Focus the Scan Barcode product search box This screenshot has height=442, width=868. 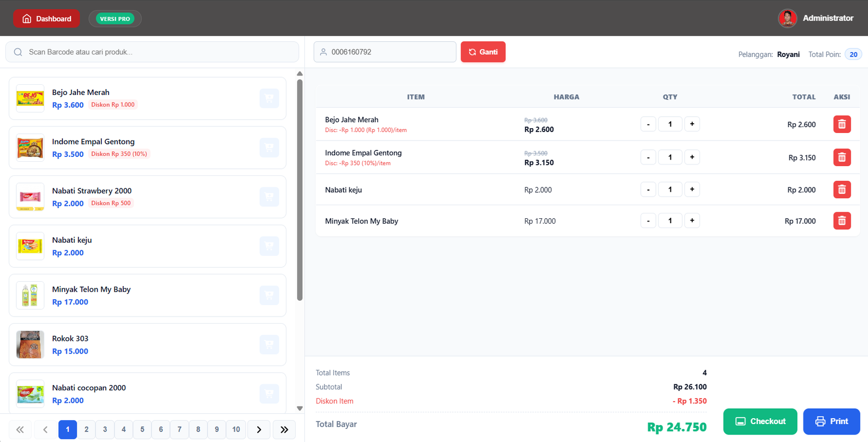152,52
